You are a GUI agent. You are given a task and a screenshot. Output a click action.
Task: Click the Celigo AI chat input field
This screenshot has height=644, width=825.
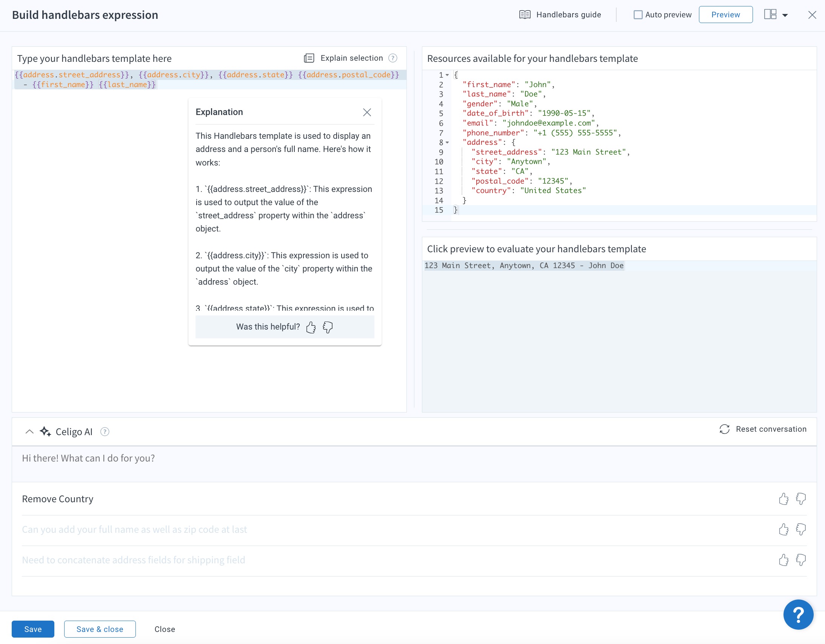pos(414,463)
